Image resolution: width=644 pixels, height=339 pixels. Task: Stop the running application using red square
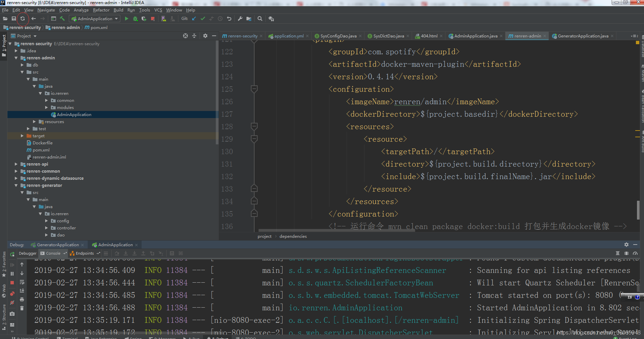pyautogui.click(x=153, y=19)
